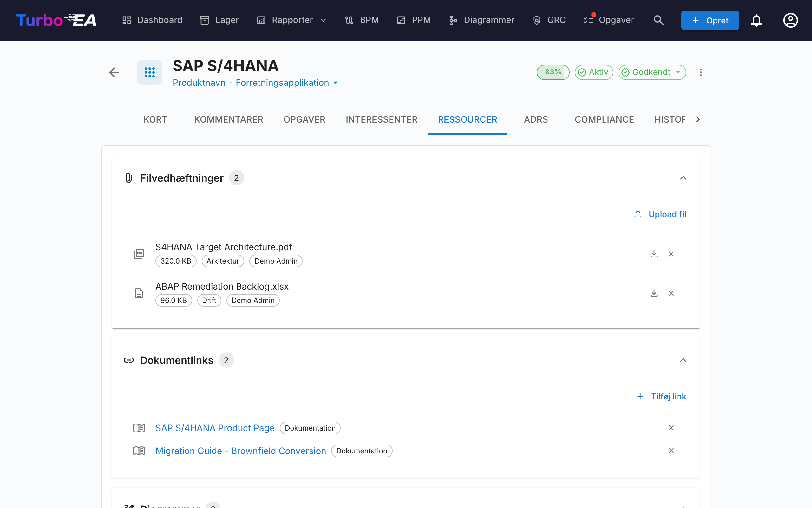Switch to the KOMMENTARER tab
Viewport: 812px width, 508px height.
click(x=228, y=120)
